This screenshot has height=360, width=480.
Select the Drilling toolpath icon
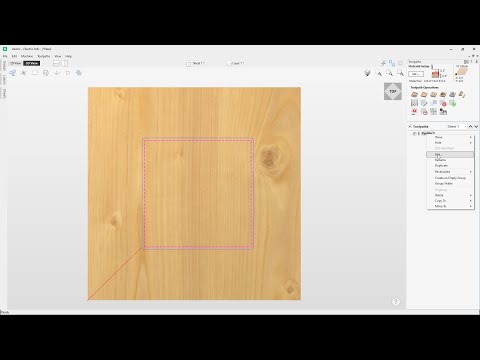click(x=433, y=95)
